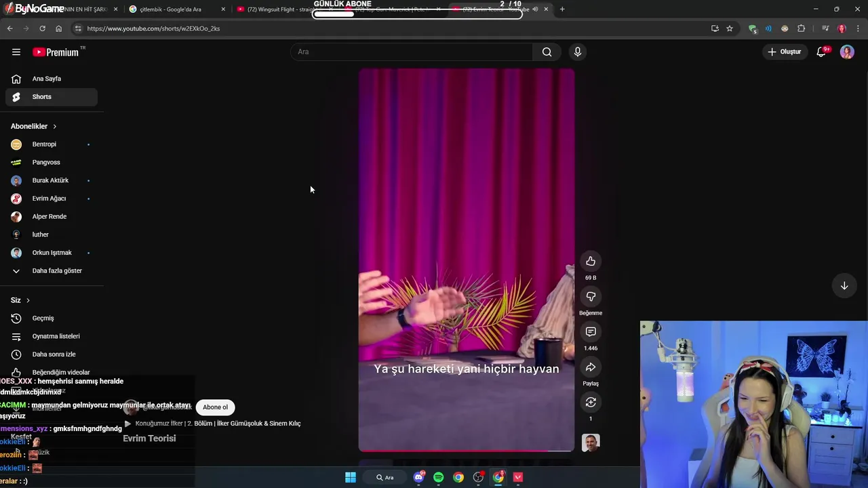
Task: Dislike the Short with thumbs down
Action: click(591, 297)
